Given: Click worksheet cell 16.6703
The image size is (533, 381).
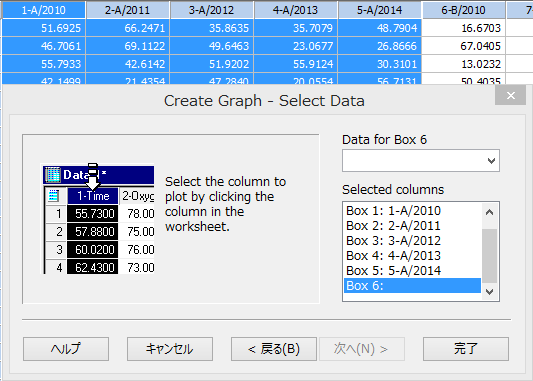Looking at the screenshot, I should point(463,28).
